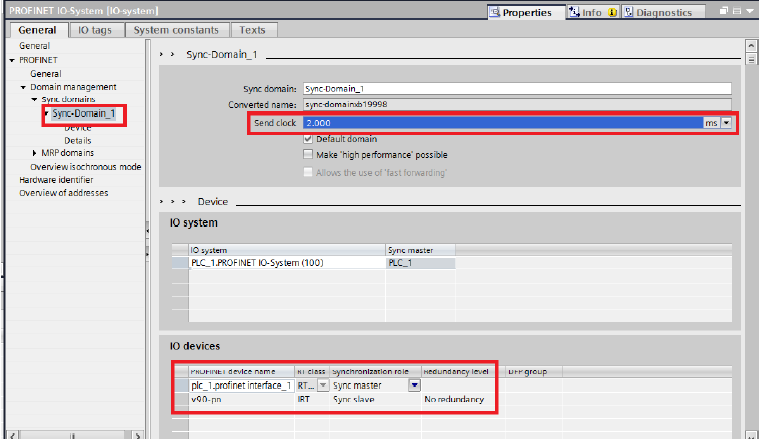Viewport: 761px width, 441px height.
Task: Open the Properties tab icon
Action: (x=496, y=13)
